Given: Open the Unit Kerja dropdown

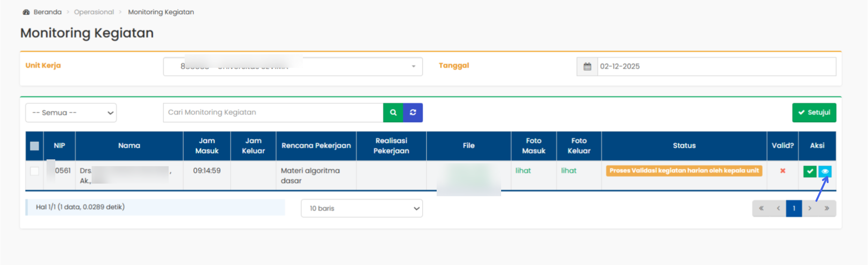Looking at the screenshot, I should tap(293, 66).
